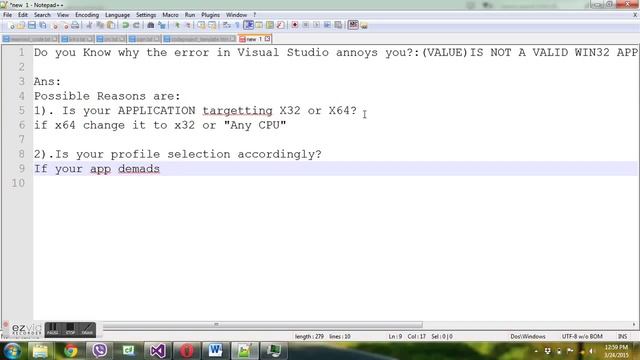Click the Replace toolbar icon

click(x=162, y=25)
